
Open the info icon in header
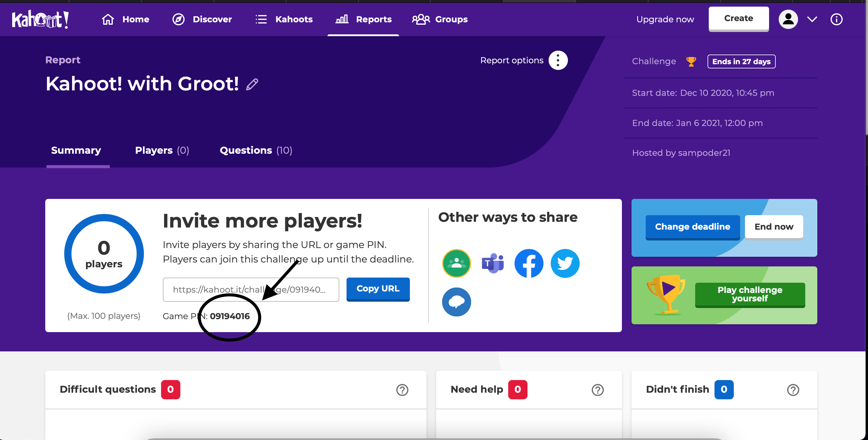(x=836, y=19)
